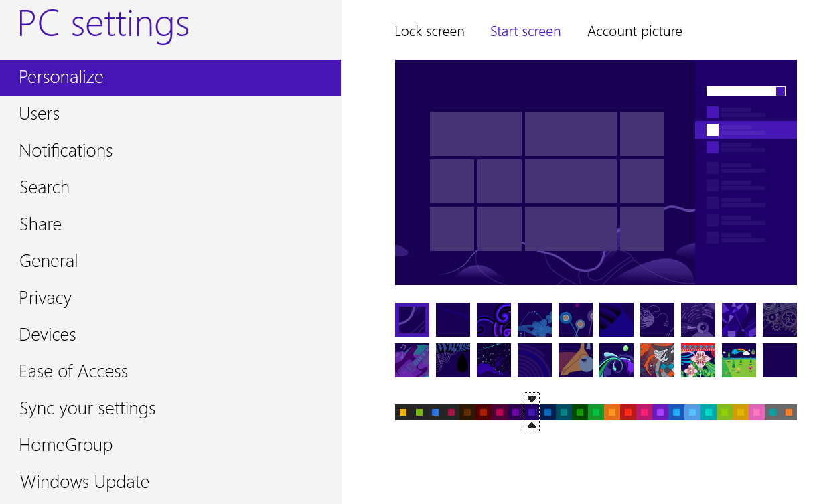Select the Start screen tab
Image resolution: width=813 pixels, height=504 pixels.
point(525,31)
